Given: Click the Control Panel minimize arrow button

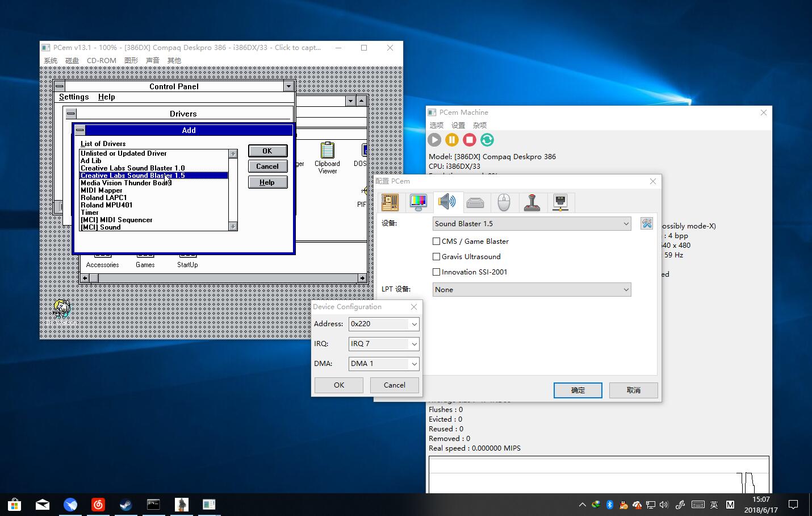Looking at the screenshot, I should (288, 86).
